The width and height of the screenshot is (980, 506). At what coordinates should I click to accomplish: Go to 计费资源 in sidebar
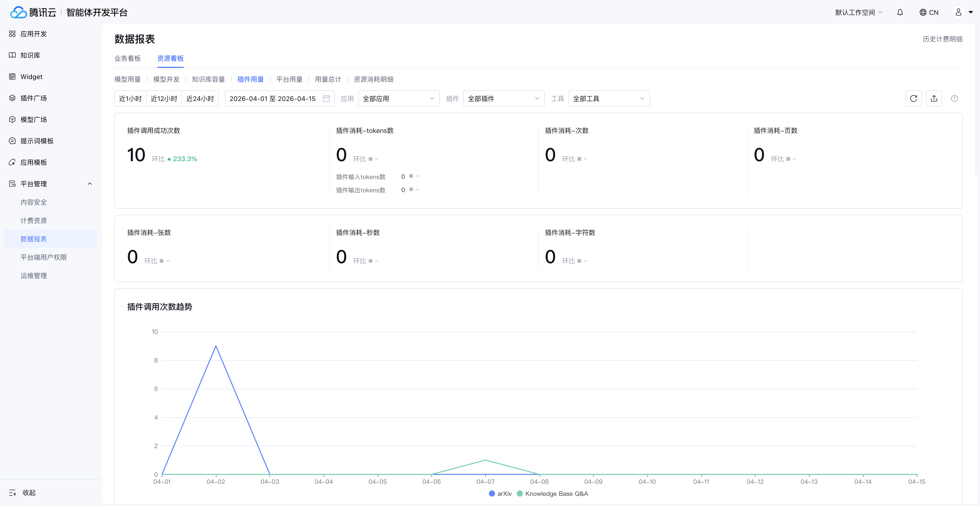tap(33, 221)
